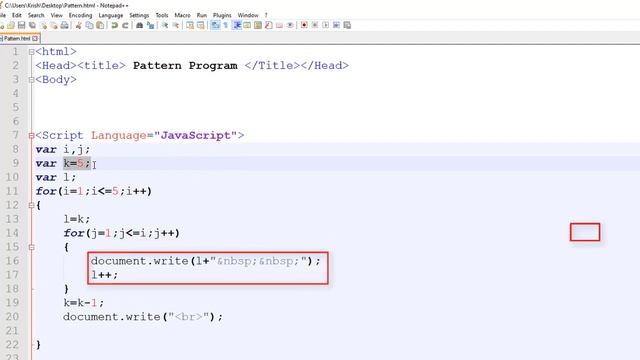The height and width of the screenshot is (360, 640).
Task: Stop macro recording icon
Action: pos(315,25)
